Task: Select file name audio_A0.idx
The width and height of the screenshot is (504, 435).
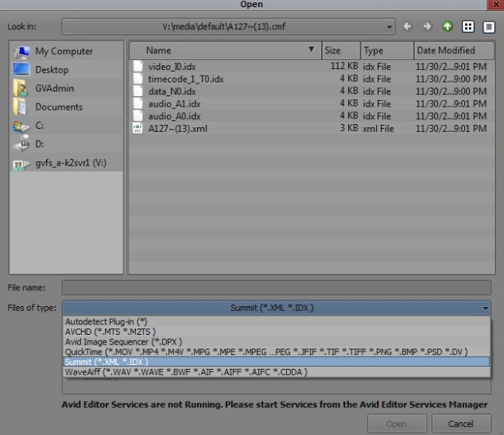Action: 174,116
